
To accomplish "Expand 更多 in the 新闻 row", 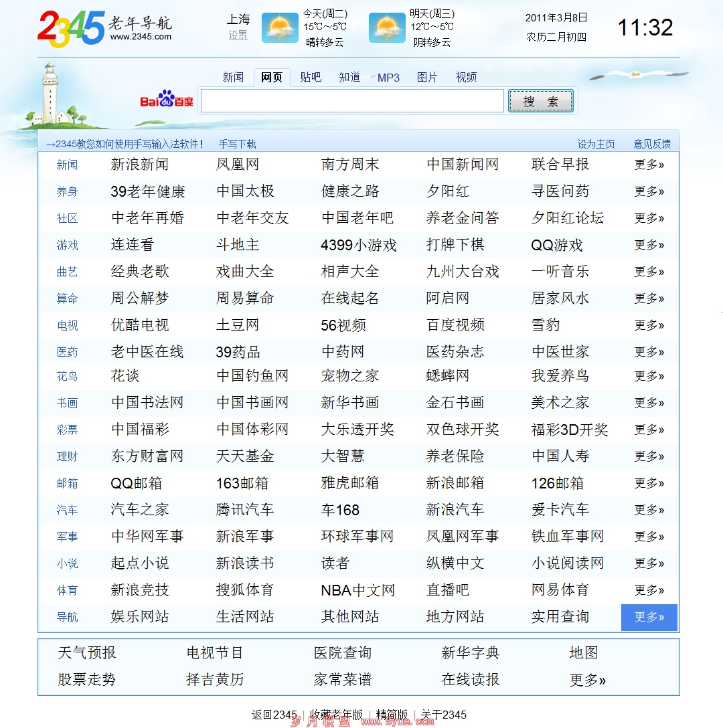I will pyautogui.click(x=649, y=165).
